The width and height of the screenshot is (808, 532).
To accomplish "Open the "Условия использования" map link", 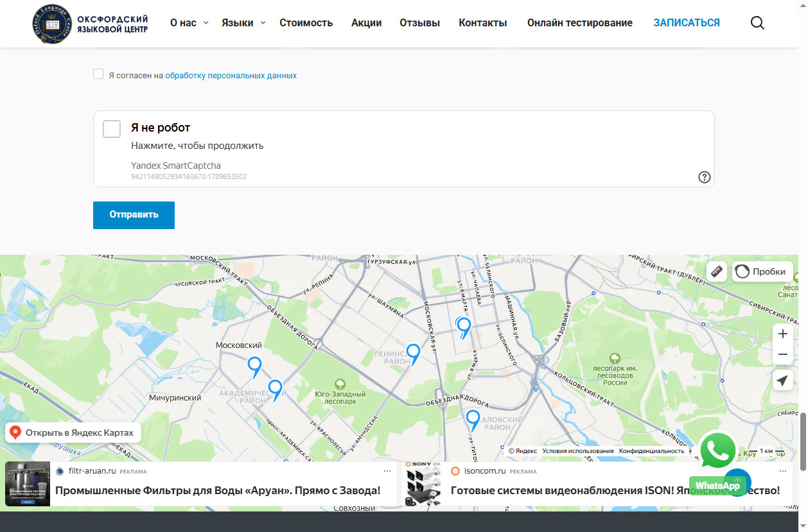I will (x=578, y=451).
